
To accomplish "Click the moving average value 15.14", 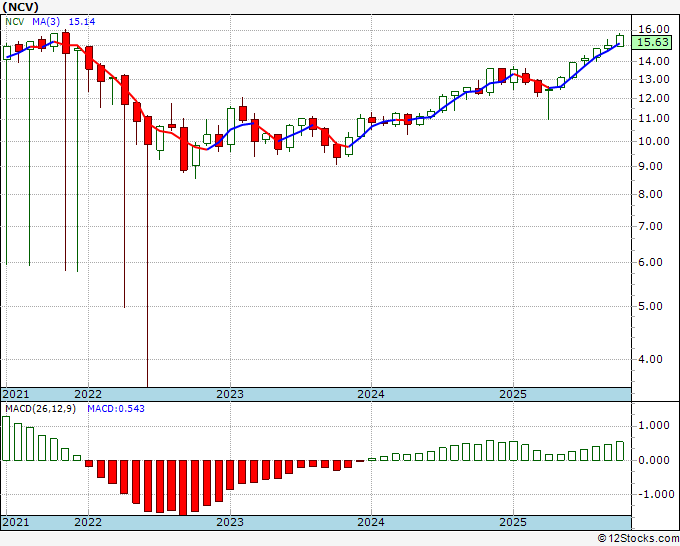I will coord(82,22).
